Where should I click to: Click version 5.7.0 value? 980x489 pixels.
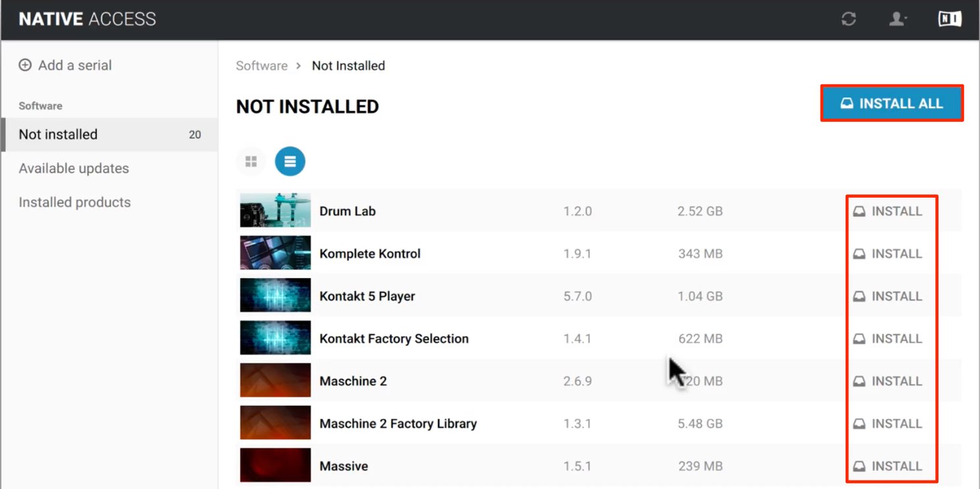point(578,297)
